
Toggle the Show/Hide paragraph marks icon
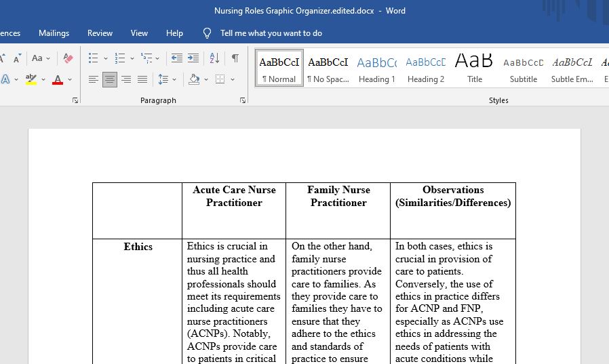point(235,58)
